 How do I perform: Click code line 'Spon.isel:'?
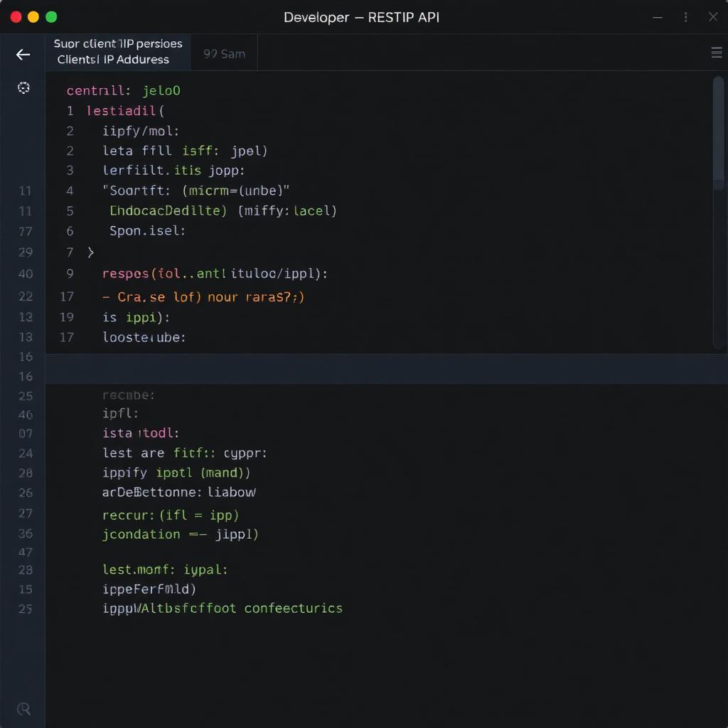click(147, 231)
